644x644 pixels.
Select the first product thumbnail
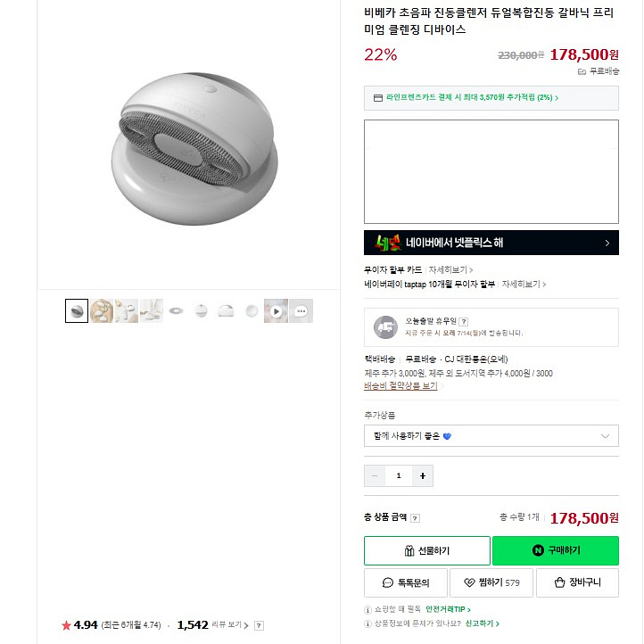click(77, 310)
